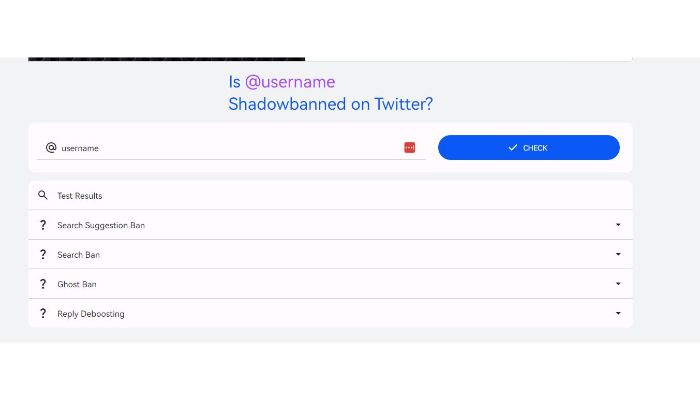Click the username input field

click(x=231, y=148)
